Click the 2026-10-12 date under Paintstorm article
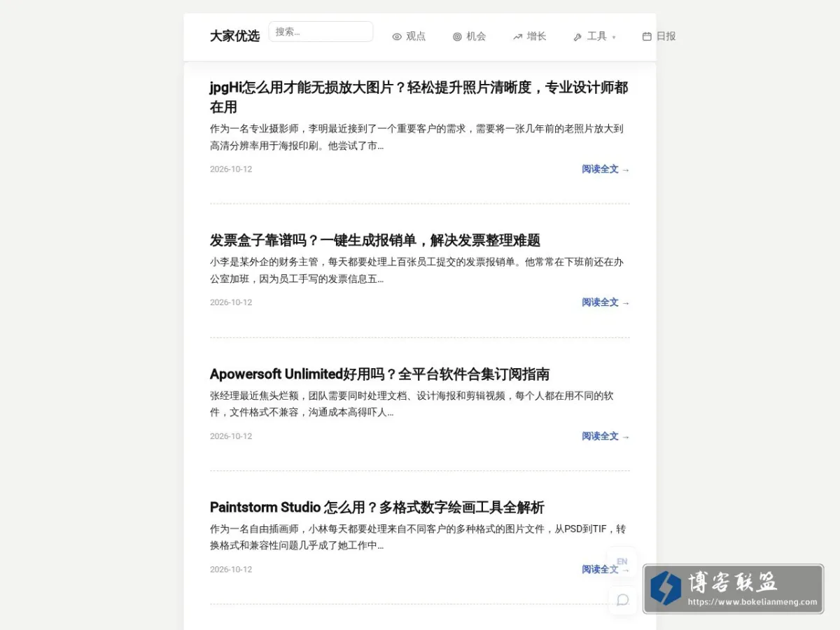 pyautogui.click(x=231, y=570)
